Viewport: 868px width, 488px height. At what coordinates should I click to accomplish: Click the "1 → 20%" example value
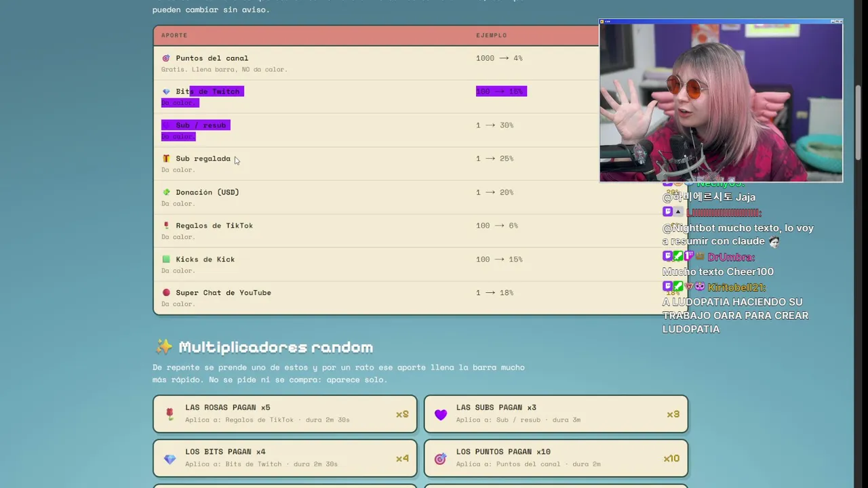click(494, 192)
